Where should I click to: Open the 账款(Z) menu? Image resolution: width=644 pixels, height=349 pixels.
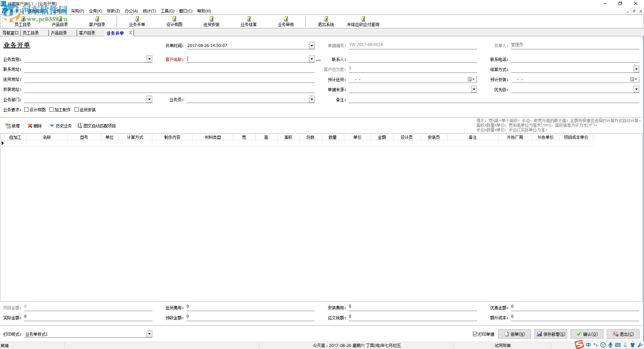point(113,11)
